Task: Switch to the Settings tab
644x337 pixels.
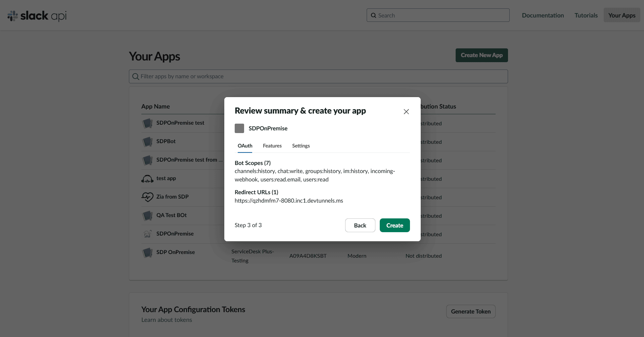Action: point(301,146)
